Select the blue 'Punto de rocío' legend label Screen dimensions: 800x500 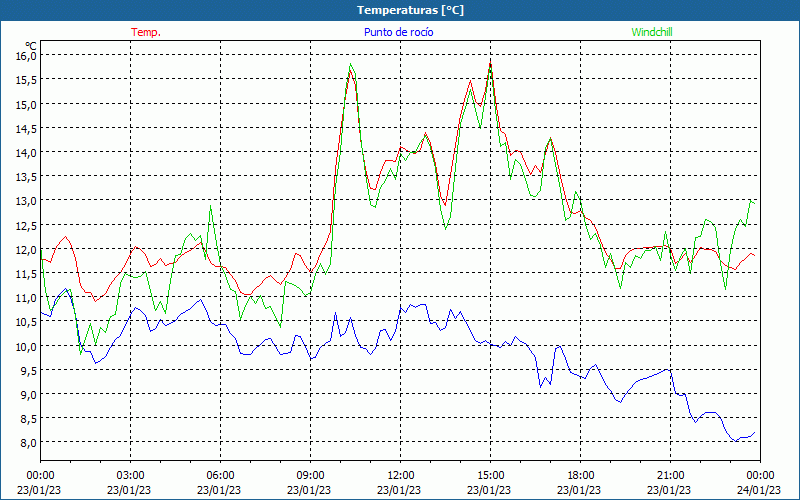tap(398, 32)
